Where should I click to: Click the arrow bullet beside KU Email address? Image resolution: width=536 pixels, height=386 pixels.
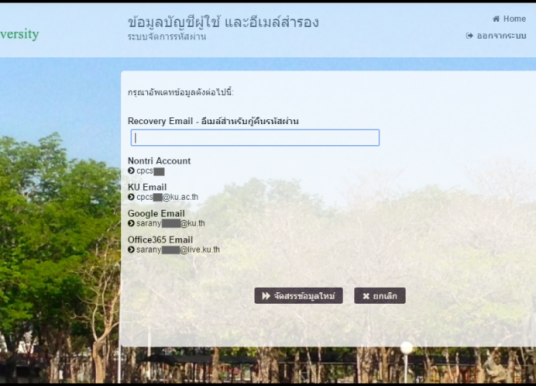[131, 197]
